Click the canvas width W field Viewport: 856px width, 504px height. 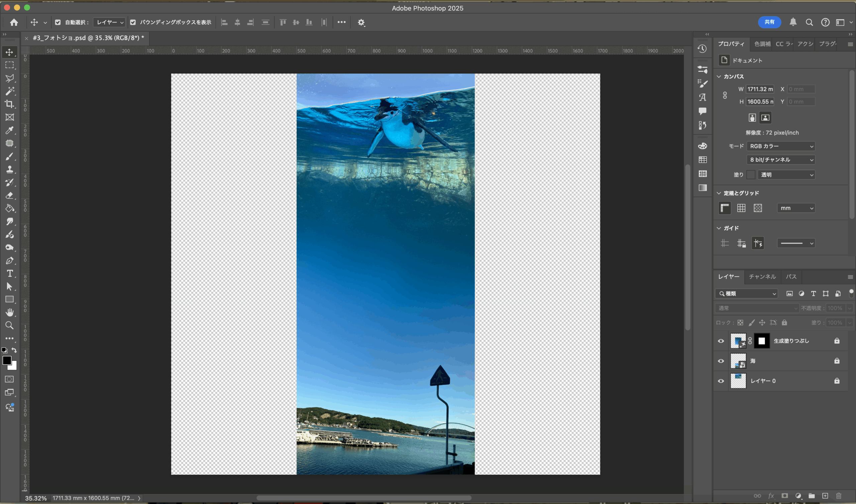coord(760,89)
